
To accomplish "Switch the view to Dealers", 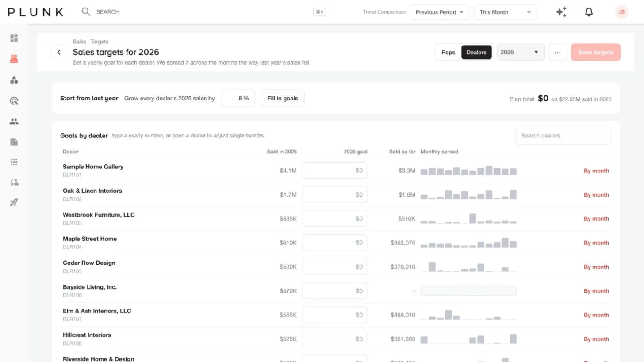I will pos(476,52).
